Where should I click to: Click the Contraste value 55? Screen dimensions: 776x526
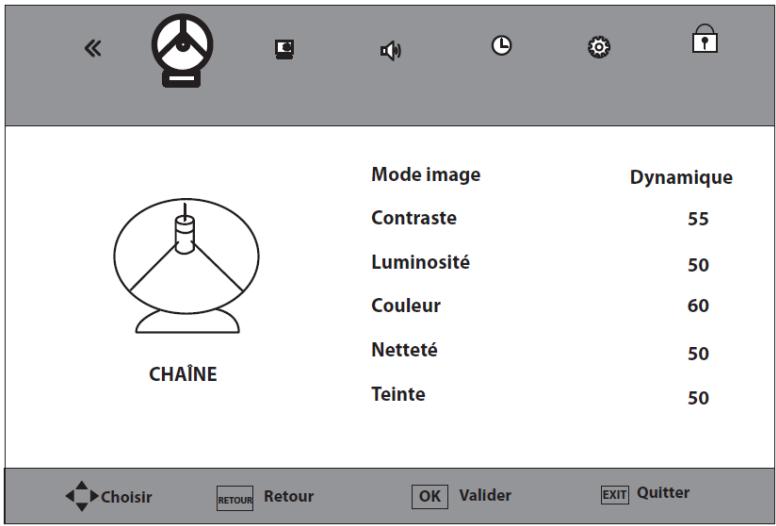coord(698,219)
